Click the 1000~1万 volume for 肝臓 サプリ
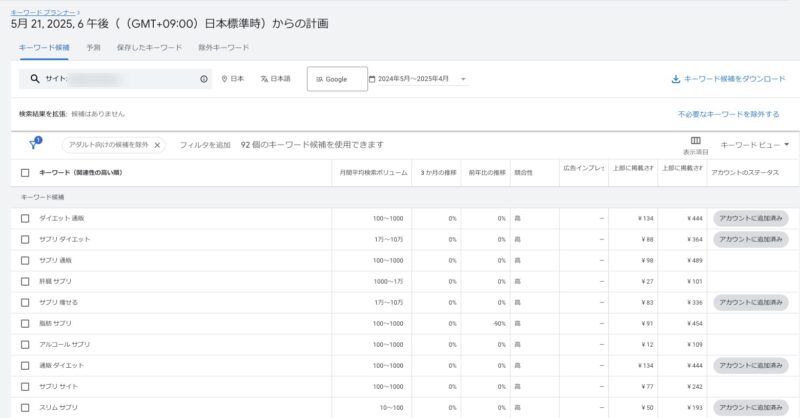800x418 pixels. coord(388,281)
